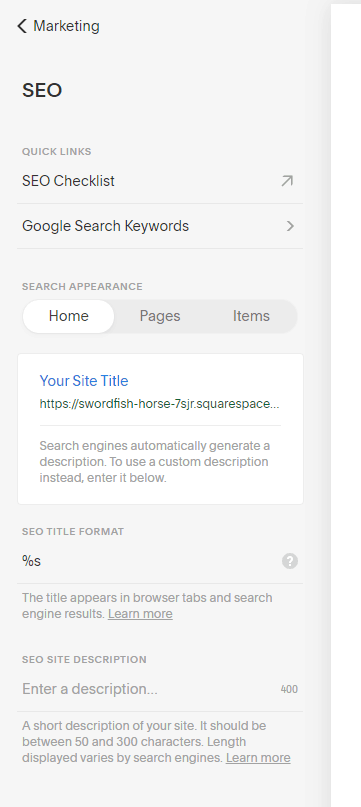Click the help question mark icon
This screenshot has height=807, width=361.
290,561
